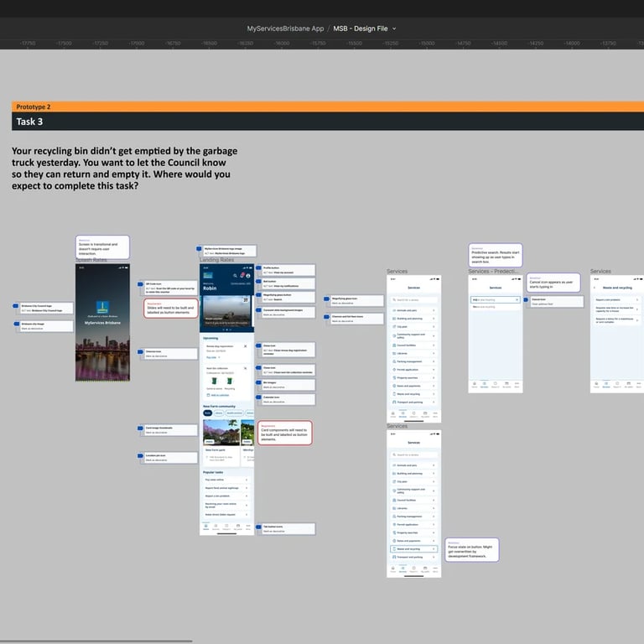This screenshot has height=644, width=644.
Task: Click the red Sliders requirement note
Action: coord(171,308)
